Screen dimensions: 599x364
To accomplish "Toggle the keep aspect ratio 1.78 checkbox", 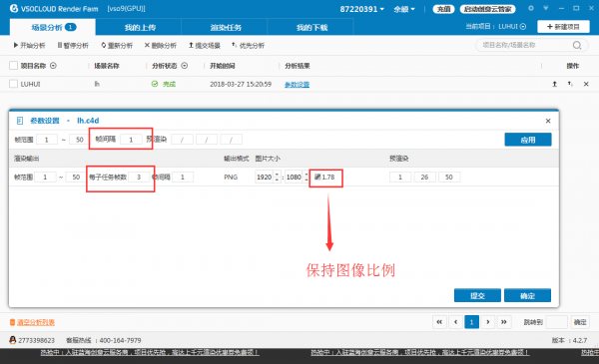I will [317, 177].
